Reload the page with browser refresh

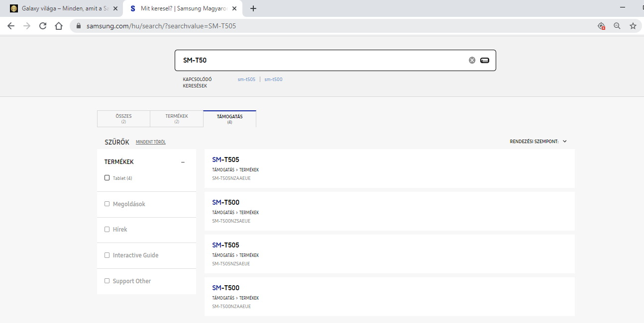tap(43, 26)
